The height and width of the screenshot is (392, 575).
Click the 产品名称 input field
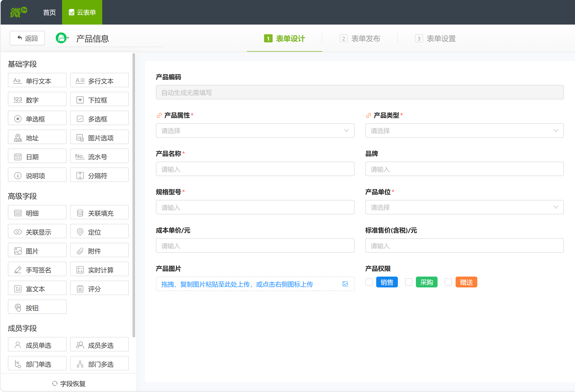pos(255,169)
